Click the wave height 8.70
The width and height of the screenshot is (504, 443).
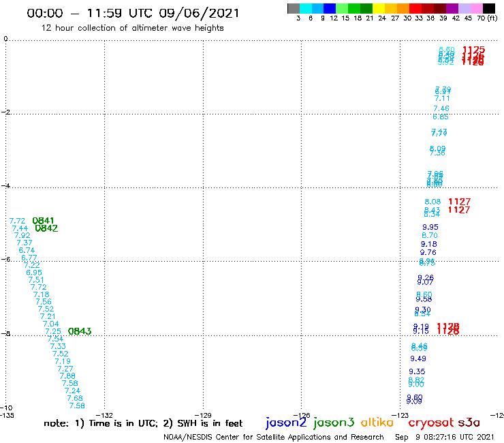point(430,236)
